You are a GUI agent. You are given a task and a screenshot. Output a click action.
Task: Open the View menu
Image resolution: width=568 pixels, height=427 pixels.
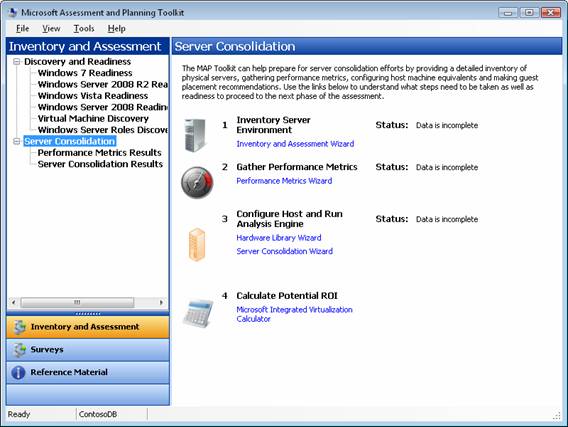tap(51, 28)
